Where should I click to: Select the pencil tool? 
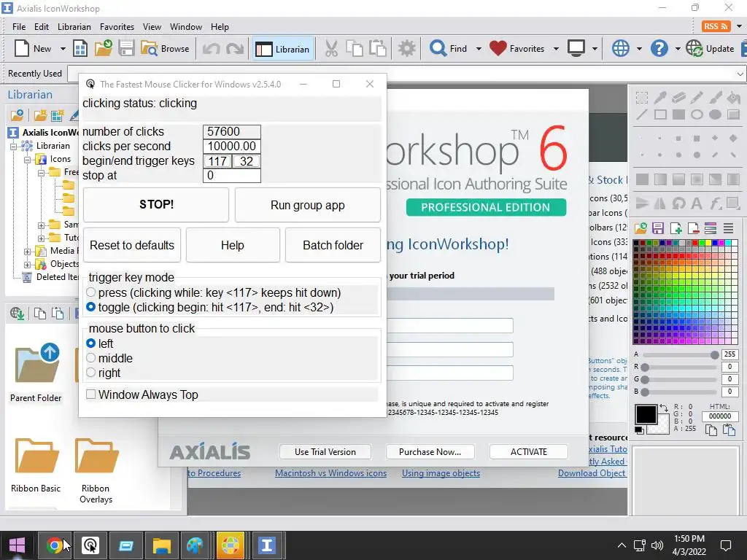(697, 98)
